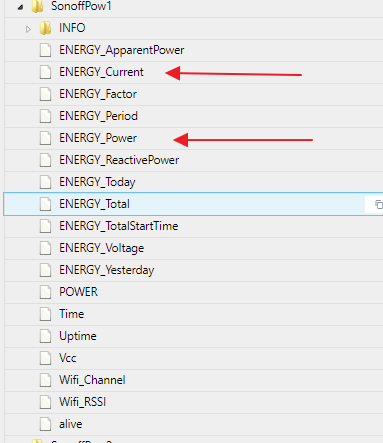Select the ENERGY_Total state
The height and width of the screenshot is (443, 383).
[94, 204]
